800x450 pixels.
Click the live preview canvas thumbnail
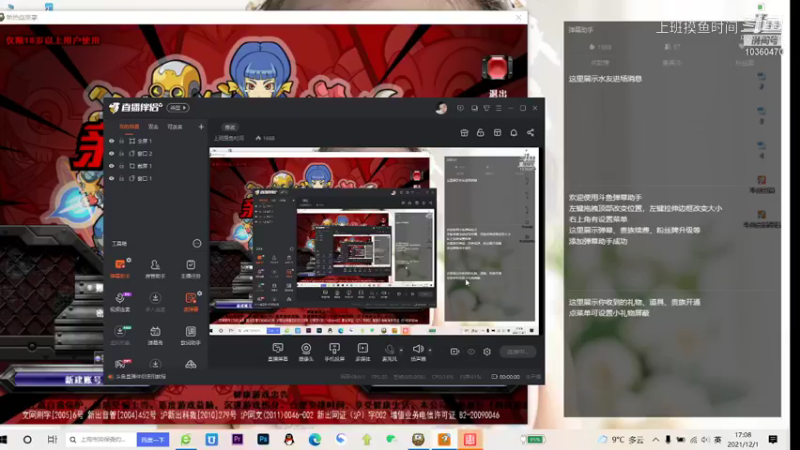click(374, 241)
